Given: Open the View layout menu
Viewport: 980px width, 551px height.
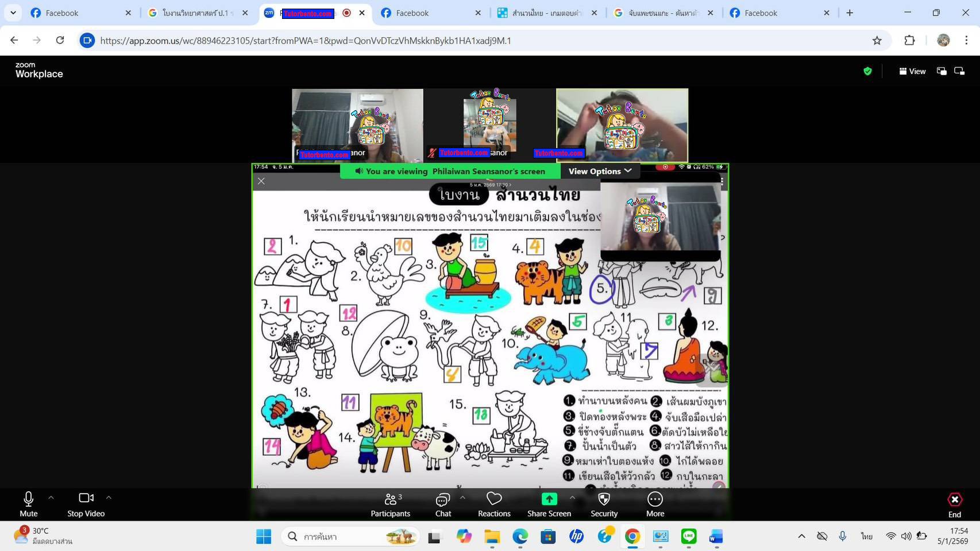Looking at the screenshot, I should (x=913, y=71).
